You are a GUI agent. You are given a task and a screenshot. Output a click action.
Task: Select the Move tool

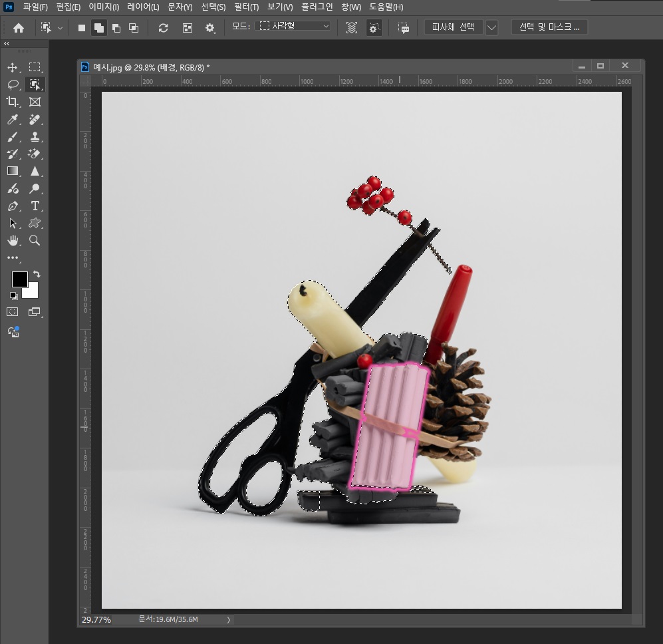click(12, 67)
